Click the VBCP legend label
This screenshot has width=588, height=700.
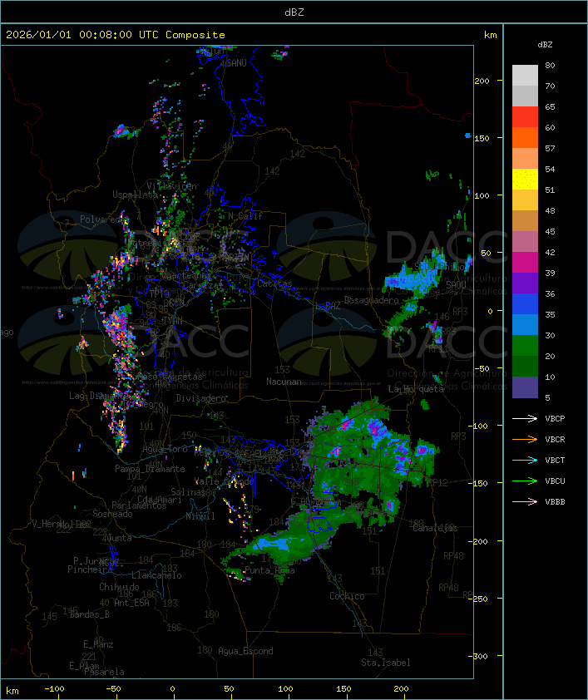(x=555, y=419)
